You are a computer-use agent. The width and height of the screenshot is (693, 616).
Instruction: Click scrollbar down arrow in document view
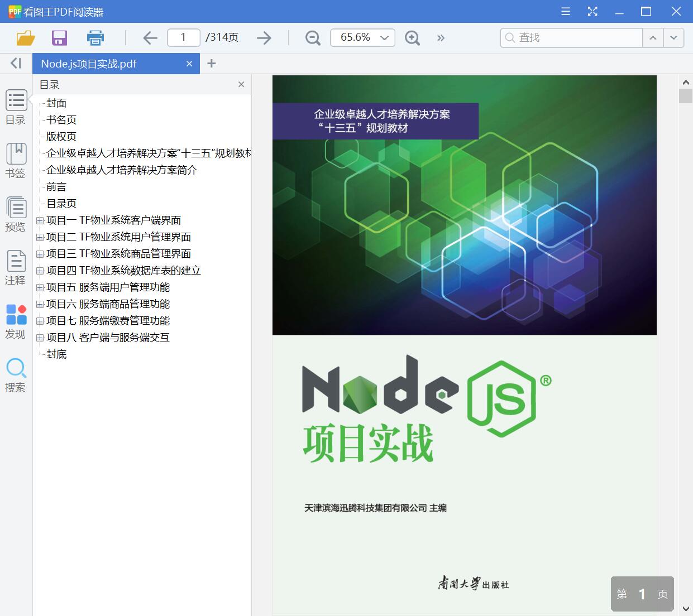tap(686, 609)
